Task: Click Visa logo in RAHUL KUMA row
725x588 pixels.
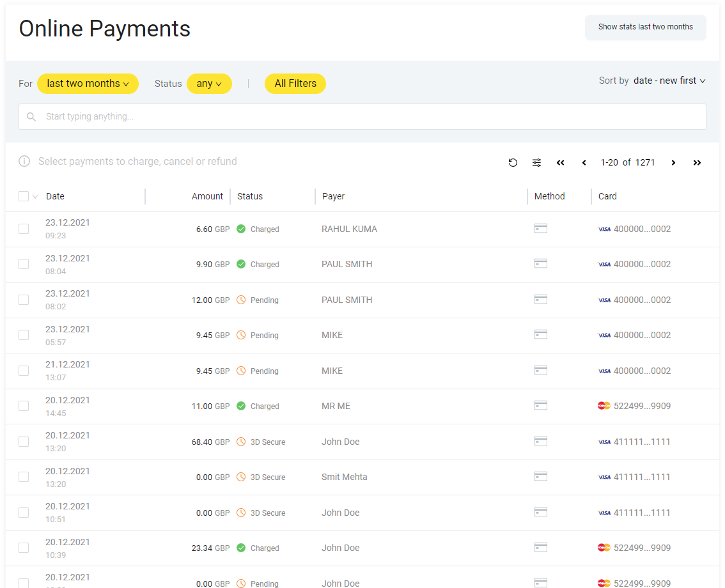Action: coord(604,229)
